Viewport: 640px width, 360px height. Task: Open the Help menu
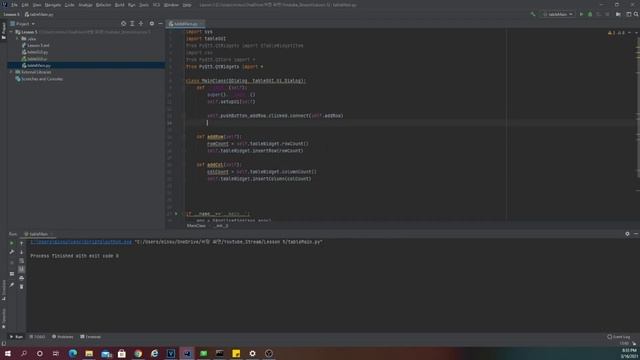(187, 5)
